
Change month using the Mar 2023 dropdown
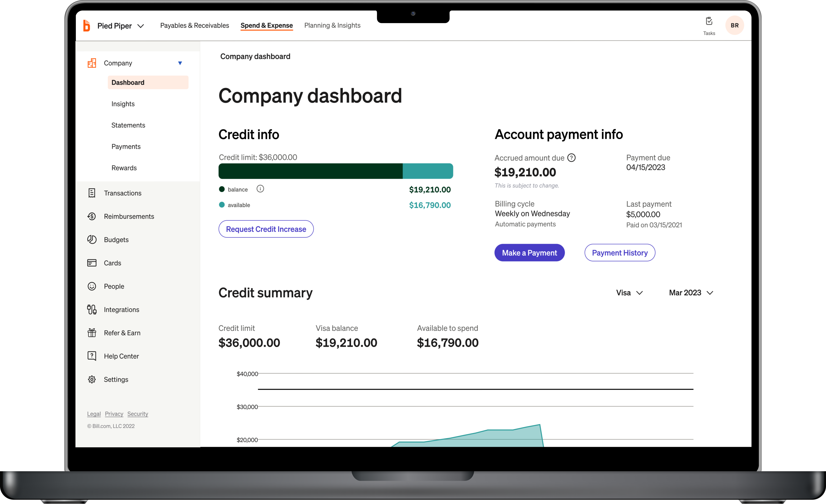coord(691,293)
